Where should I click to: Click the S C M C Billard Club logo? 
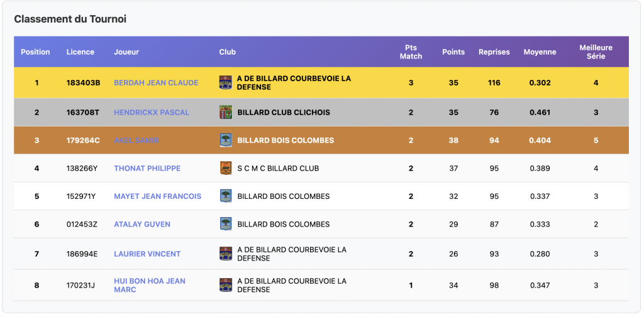[x=225, y=168]
